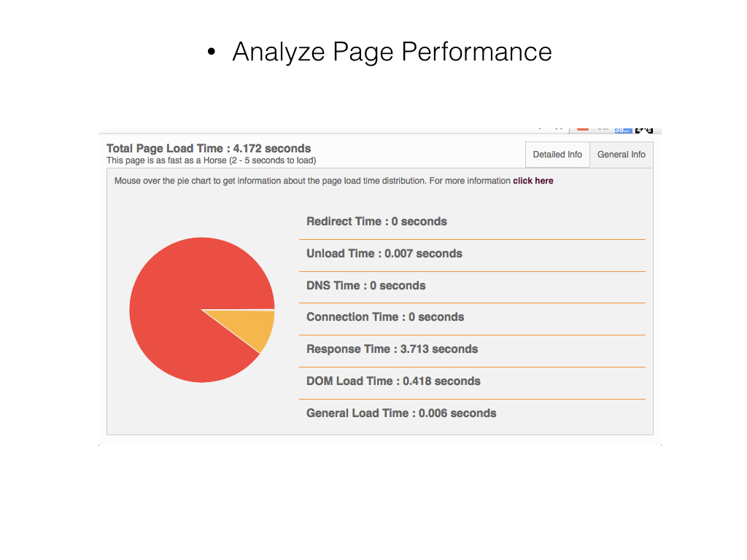Open the Detailed Info tab

(557, 155)
